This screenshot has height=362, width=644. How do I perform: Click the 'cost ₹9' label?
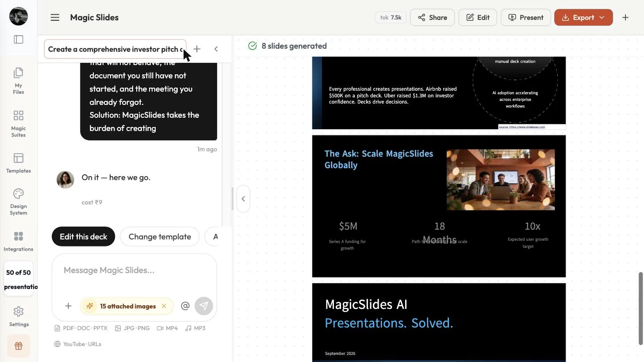[x=92, y=202]
